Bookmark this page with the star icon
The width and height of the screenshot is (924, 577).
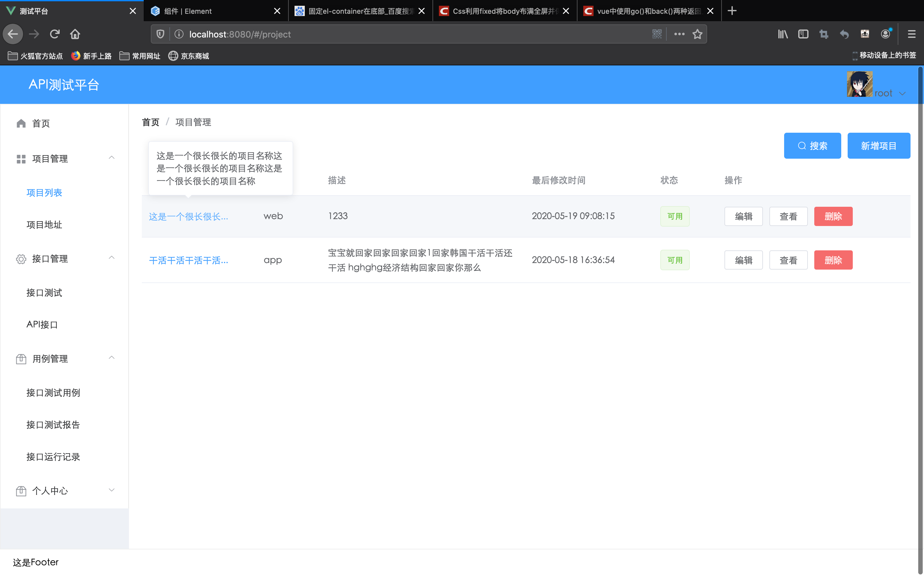[697, 34]
